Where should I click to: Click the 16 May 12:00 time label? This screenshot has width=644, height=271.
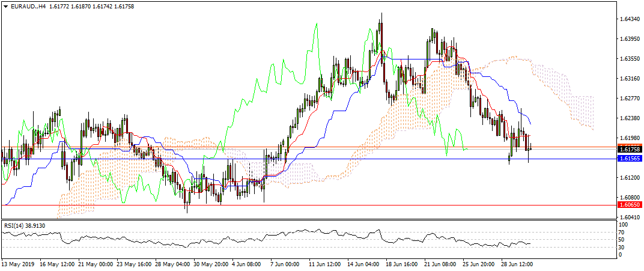pos(58,263)
